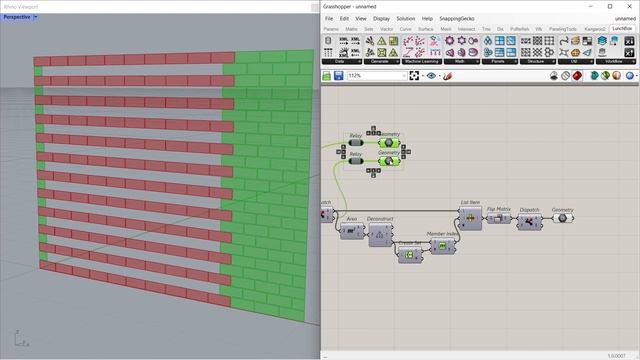The width and height of the screenshot is (640, 360).
Task: Switch to the Pufferfish tab
Action: [519, 29]
